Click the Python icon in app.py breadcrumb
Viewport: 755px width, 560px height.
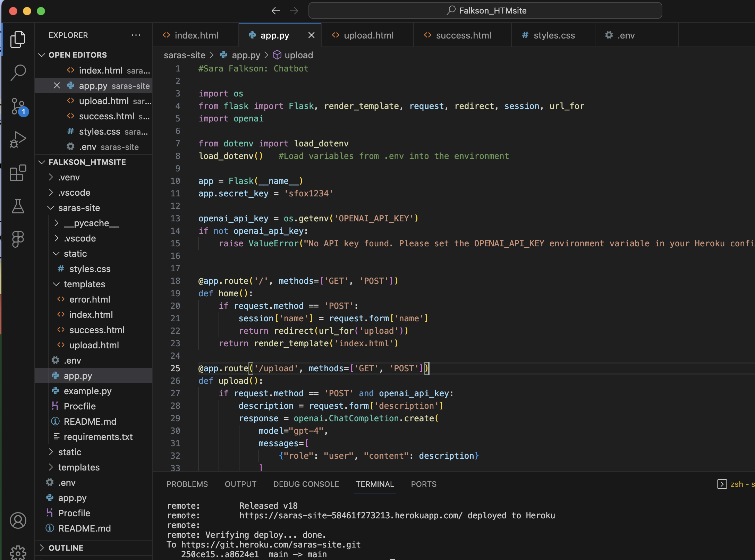(224, 55)
